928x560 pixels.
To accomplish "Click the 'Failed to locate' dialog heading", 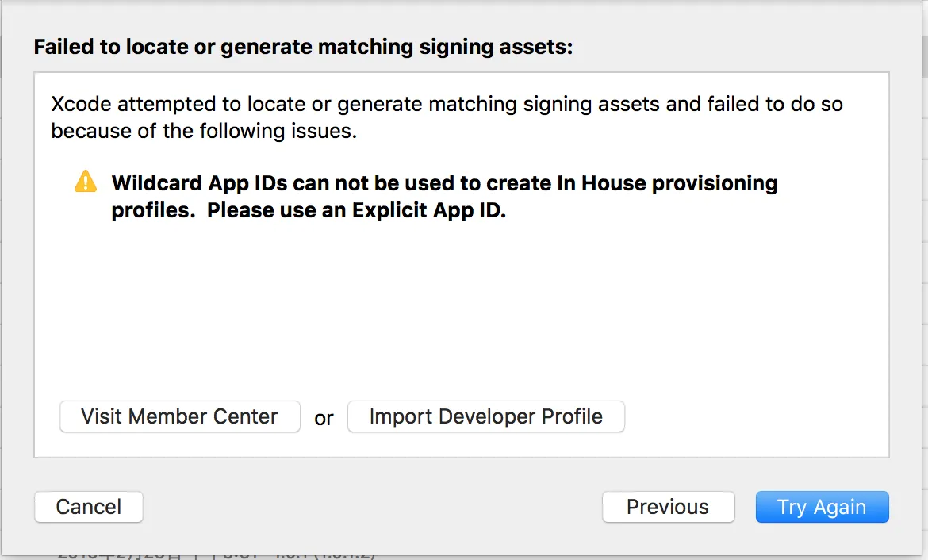I will (303, 48).
